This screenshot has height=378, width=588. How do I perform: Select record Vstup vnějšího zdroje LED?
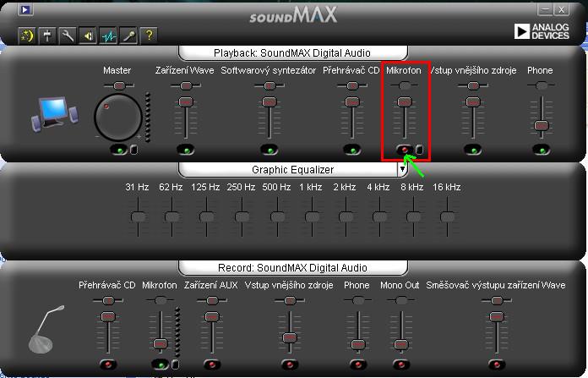click(290, 364)
